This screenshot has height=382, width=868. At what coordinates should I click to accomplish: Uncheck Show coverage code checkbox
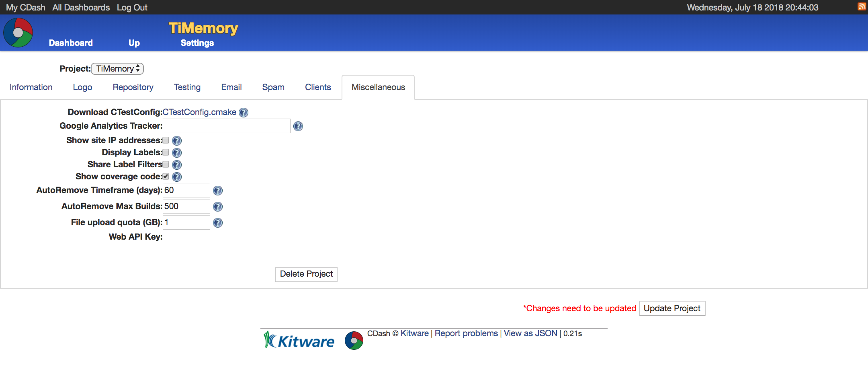pos(166,177)
